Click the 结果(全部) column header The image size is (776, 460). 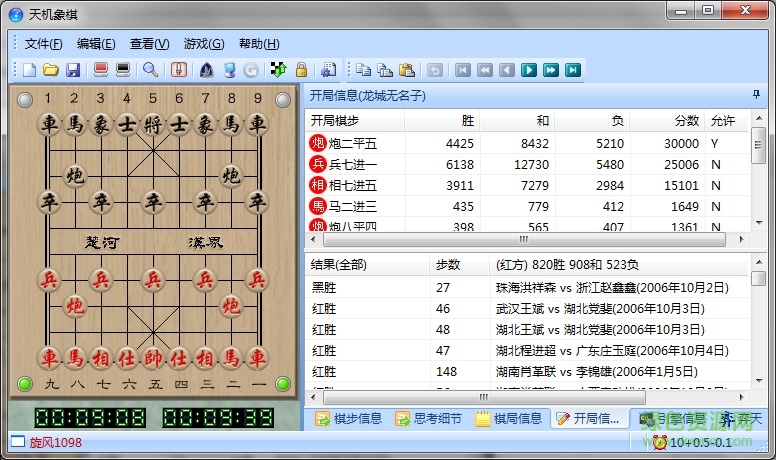tap(368, 265)
